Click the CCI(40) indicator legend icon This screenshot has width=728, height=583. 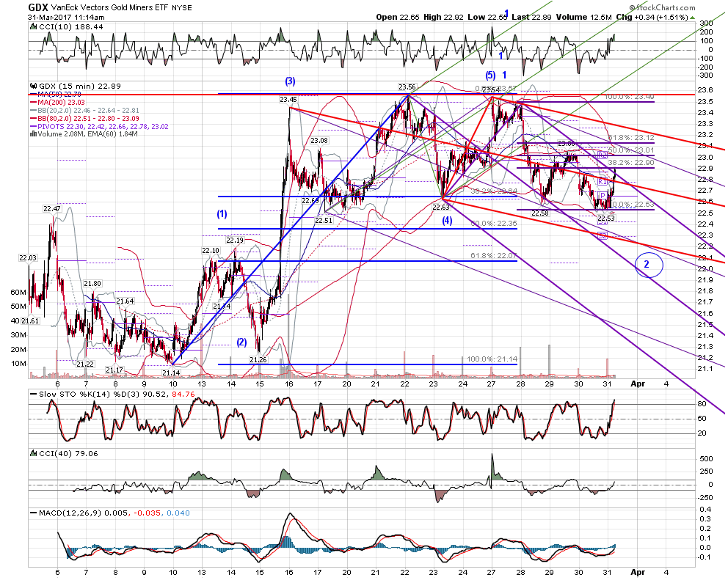tap(33, 453)
